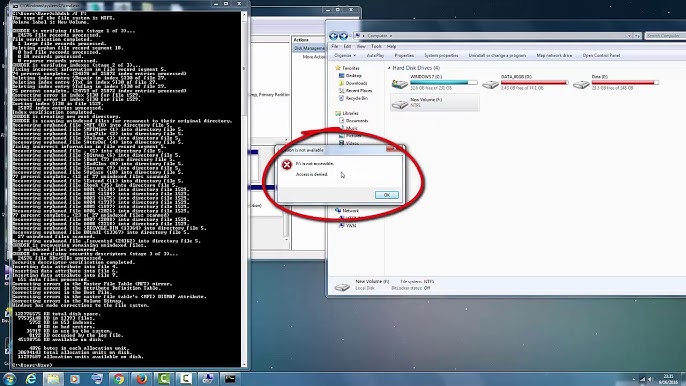Click the WINDOWS 7 (C:) capacity bar
Image resolution: width=686 pixels, height=386 pixels.
444,82
